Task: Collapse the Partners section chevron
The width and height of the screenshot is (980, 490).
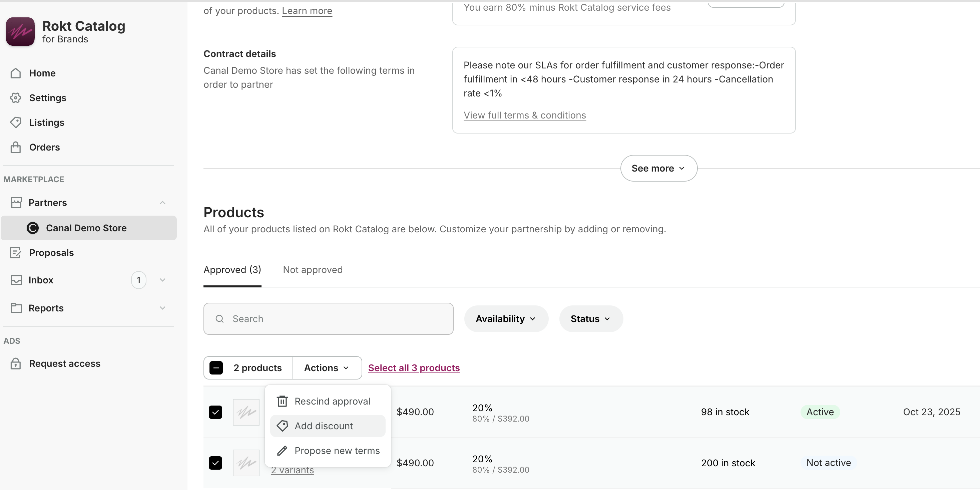Action: (x=162, y=203)
